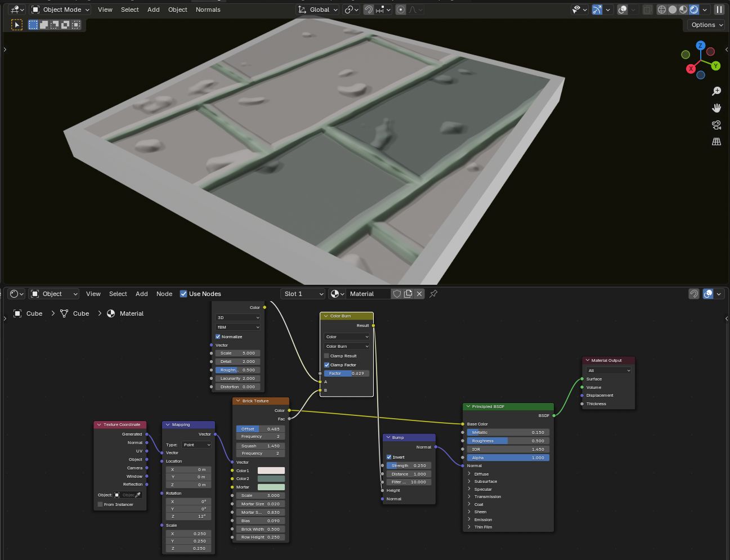Unlink material with the X icon

coord(419,294)
